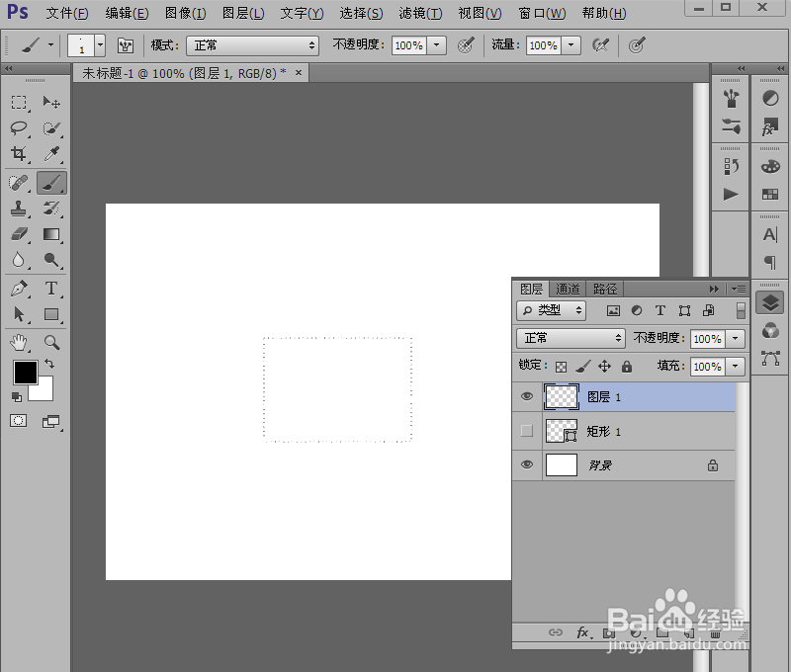Open the 流量 flow slider arrow
The image size is (791, 672).
[x=571, y=45]
